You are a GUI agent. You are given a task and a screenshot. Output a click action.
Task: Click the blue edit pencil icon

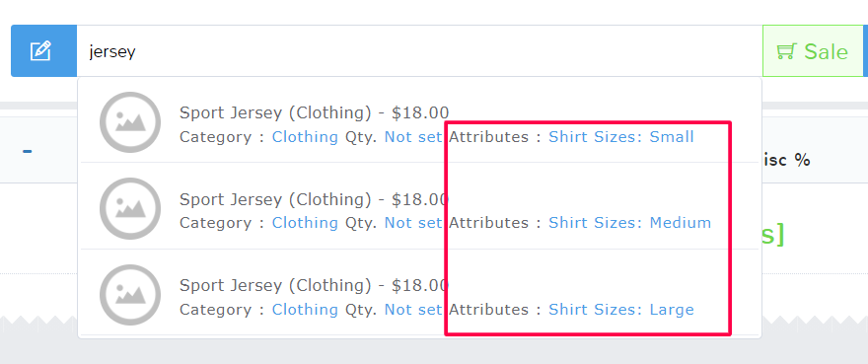point(41,51)
